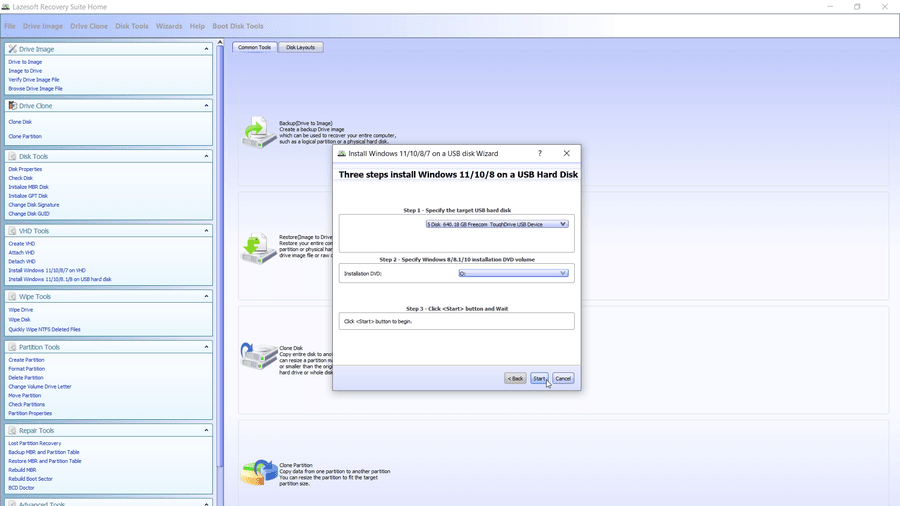This screenshot has height=506, width=900.
Task: Select Verify Drive Image File
Action: (34, 80)
